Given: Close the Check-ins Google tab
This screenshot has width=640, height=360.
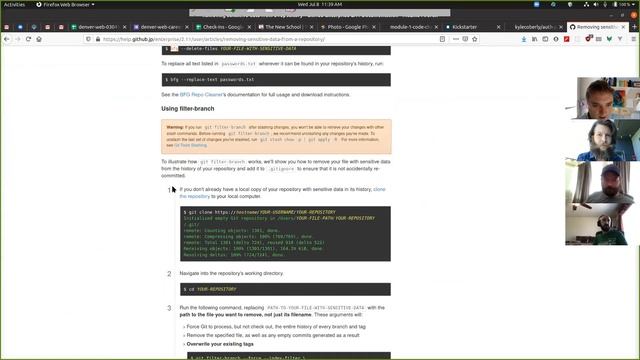Looking at the screenshot, I should (x=249, y=27).
